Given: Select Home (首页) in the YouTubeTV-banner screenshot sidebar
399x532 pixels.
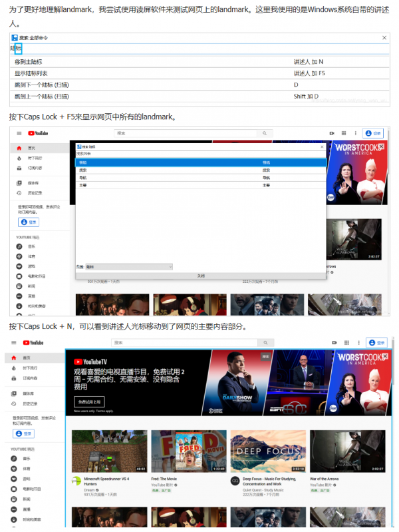Looking at the screenshot, I should click(x=35, y=358).
